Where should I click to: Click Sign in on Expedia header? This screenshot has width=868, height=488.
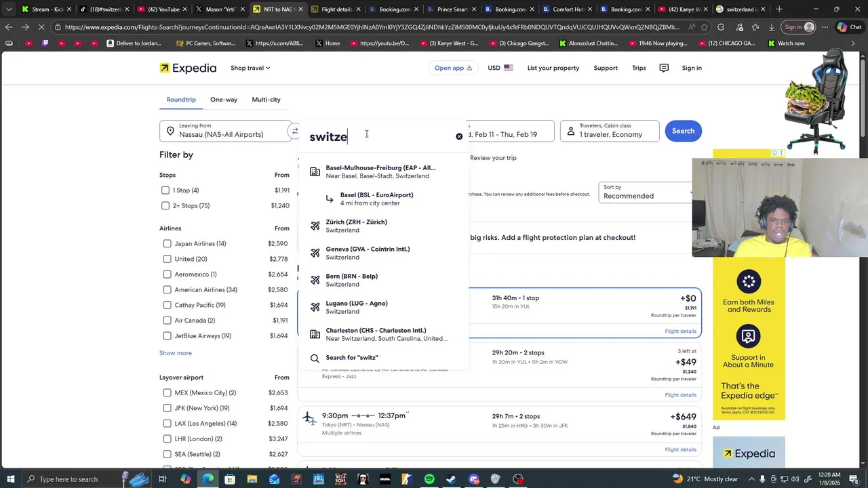coord(692,68)
